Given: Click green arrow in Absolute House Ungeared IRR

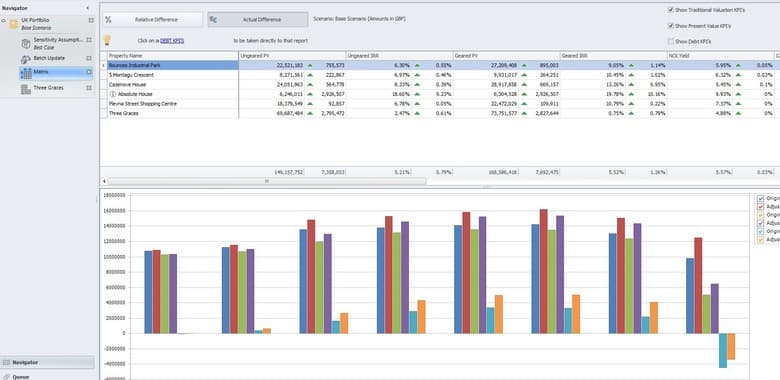Looking at the screenshot, I should (417, 94).
